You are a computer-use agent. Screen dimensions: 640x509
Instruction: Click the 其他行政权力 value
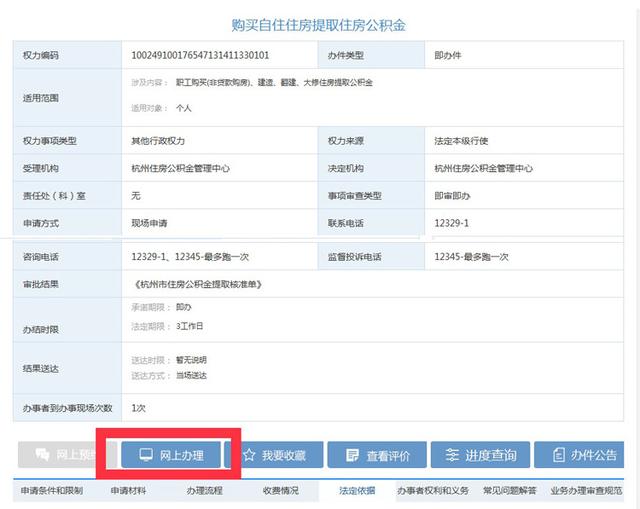[158, 141]
